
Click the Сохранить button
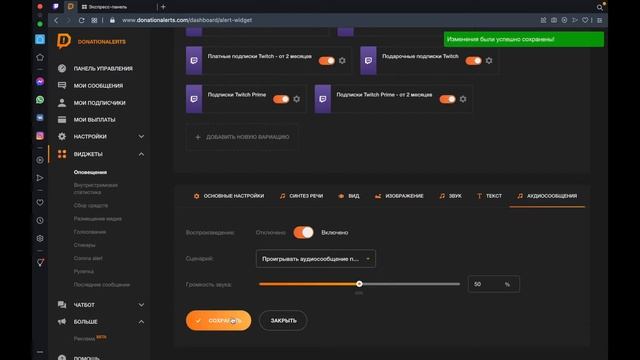click(218, 320)
